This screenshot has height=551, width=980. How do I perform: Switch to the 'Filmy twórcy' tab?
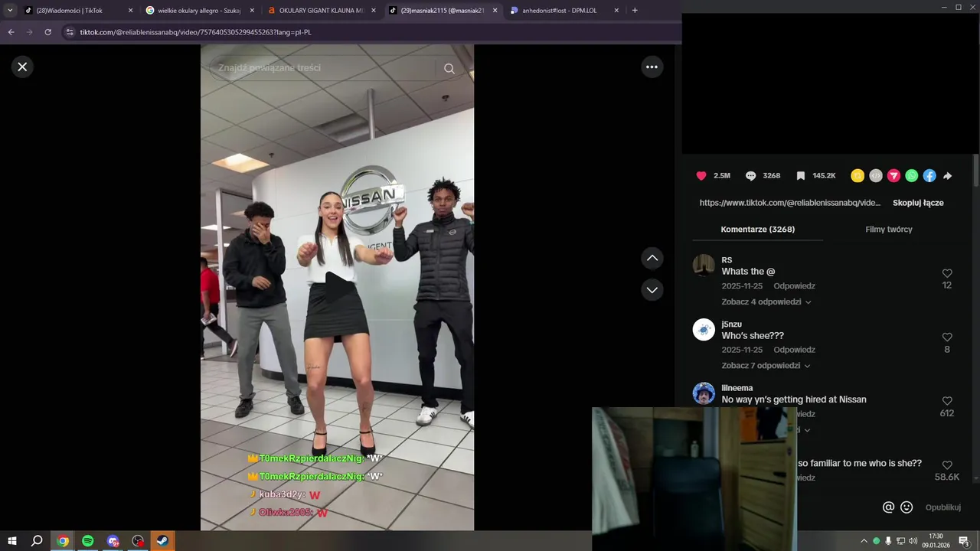888,230
